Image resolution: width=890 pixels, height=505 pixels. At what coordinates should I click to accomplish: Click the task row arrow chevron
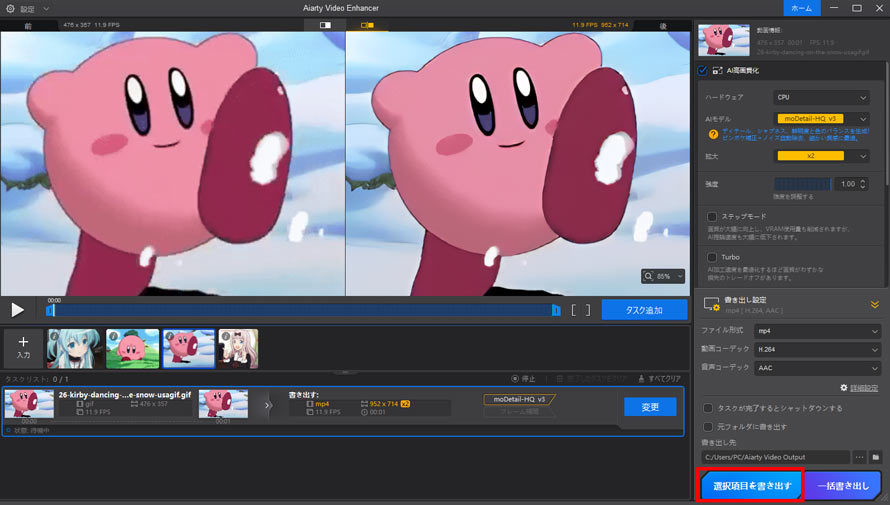point(268,405)
